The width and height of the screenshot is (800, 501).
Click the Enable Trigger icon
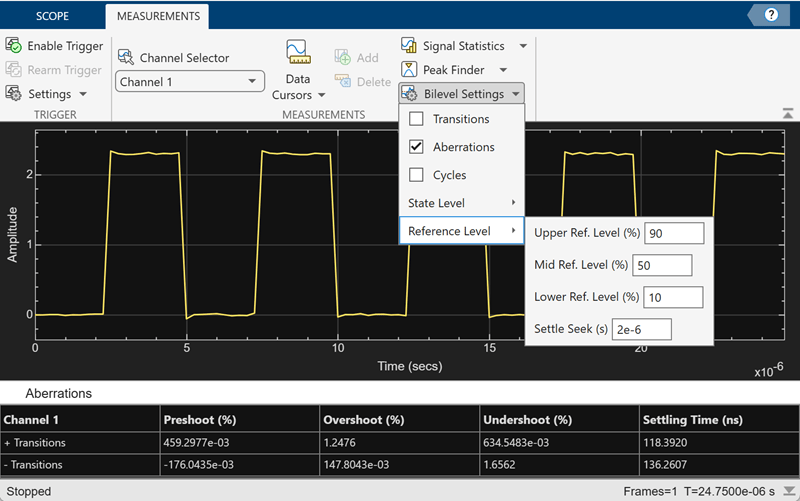(x=13, y=45)
